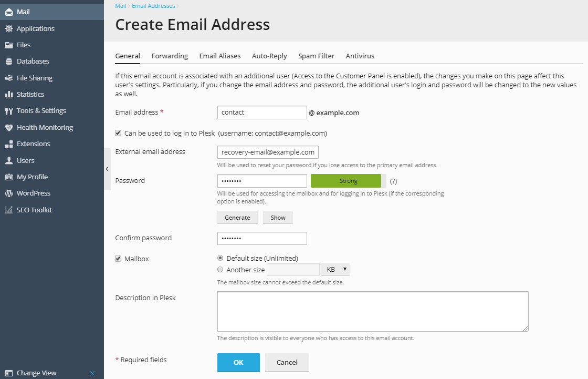This screenshot has height=379, width=588.
Task: Switch to the Spam Filter tab
Action: point(316,56)
